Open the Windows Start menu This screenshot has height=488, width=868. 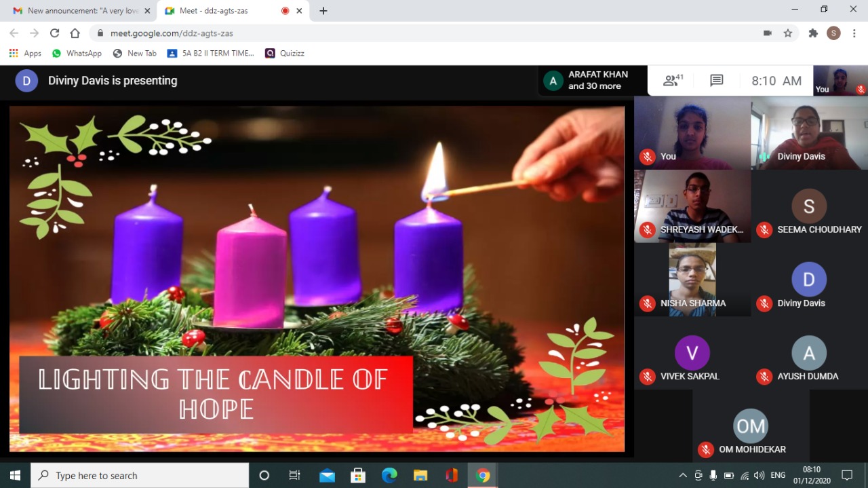tap(15, 475)
